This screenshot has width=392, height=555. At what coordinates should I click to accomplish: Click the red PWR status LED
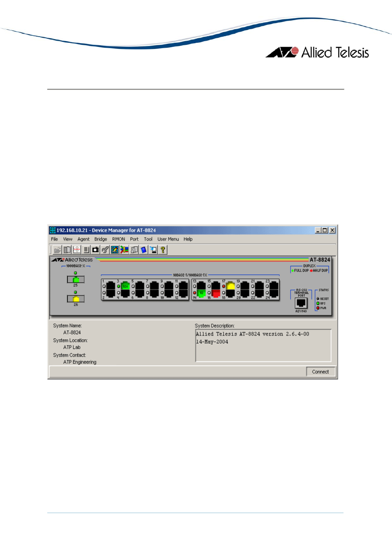[x=318, y=308]
